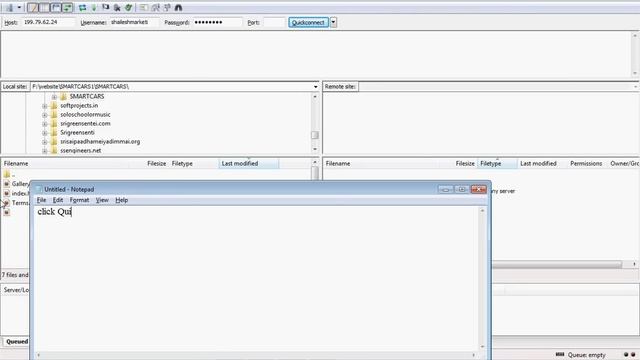Click the Queued files tab

point(16,342)
